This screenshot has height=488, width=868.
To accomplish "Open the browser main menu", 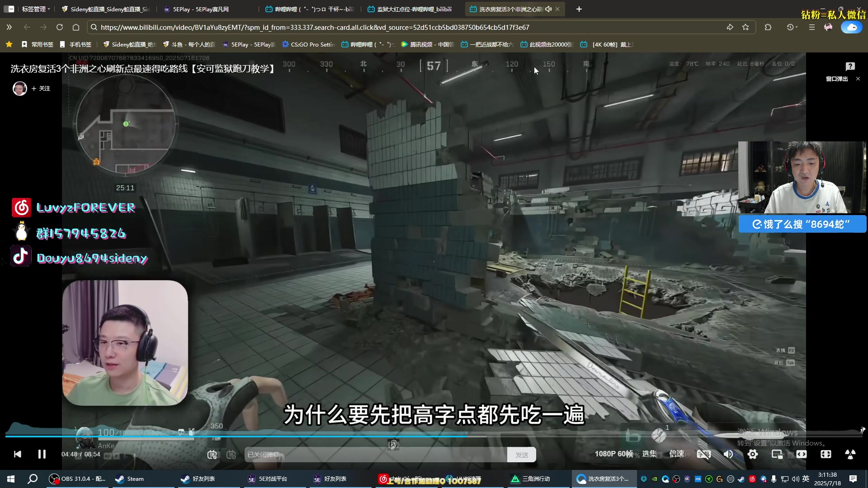I will (x=812, y=27).
